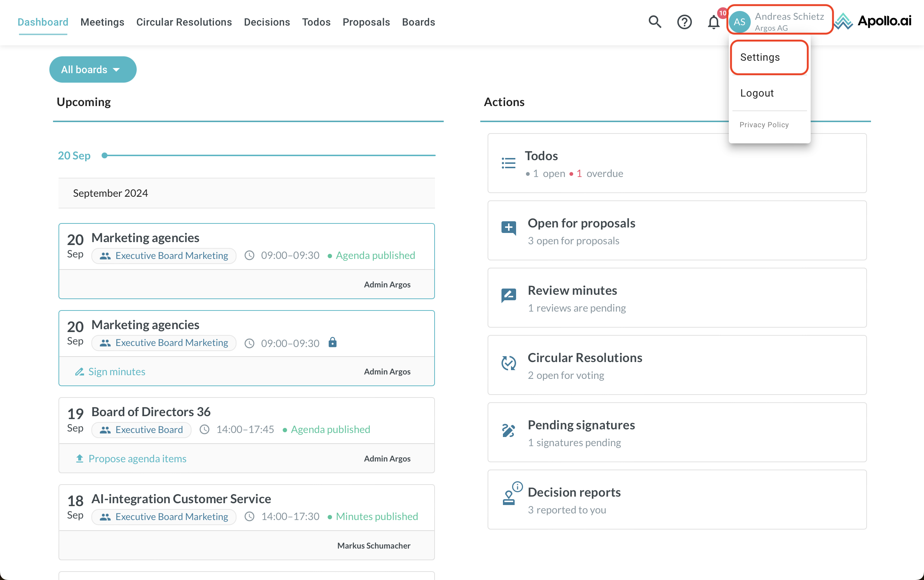
Task: Open the help question mark icon
Action: (x=684, y=22)
